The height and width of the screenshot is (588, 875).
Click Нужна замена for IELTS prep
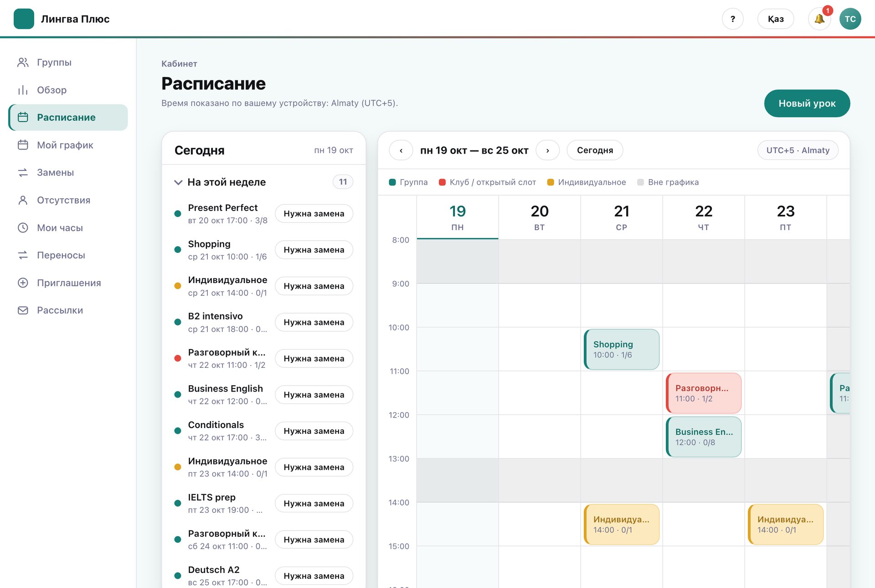[x=314, y=504]
